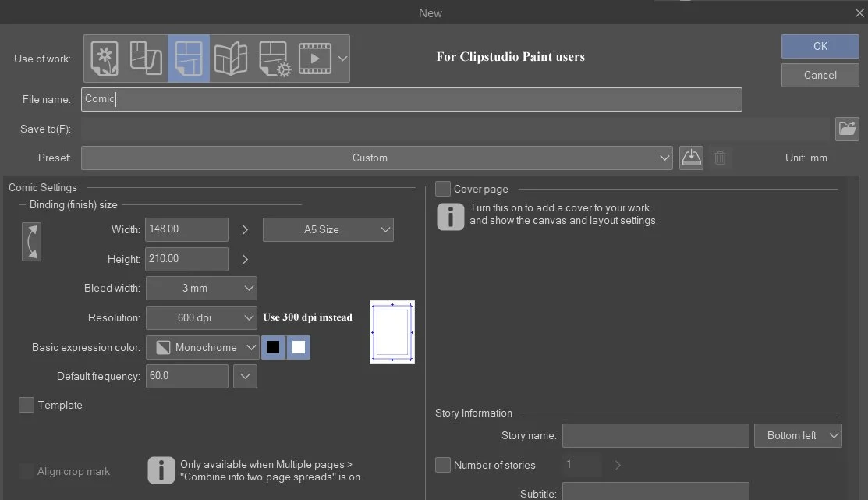Select the Fanzine printing settings icon
The image size is (868, 500).
[231, 59]
